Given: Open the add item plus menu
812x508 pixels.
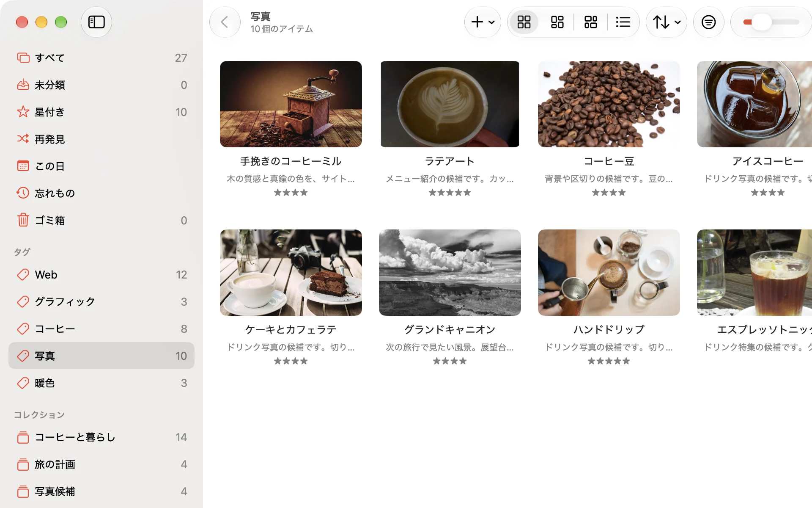Looking at the screenshot, I should tap(483, 22).
